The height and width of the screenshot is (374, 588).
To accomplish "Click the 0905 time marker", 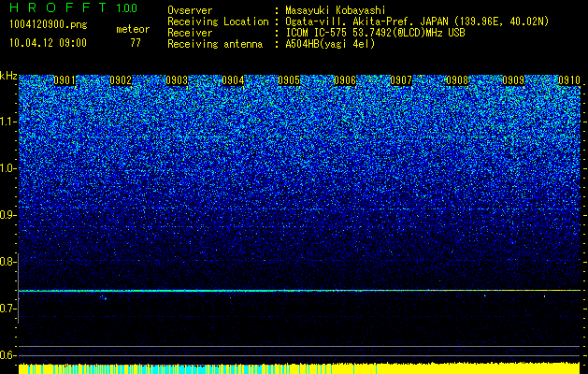I will pos(289,80).
